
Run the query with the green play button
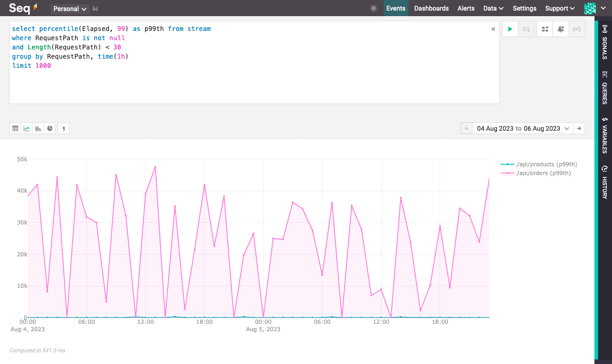tap(510, 29)
